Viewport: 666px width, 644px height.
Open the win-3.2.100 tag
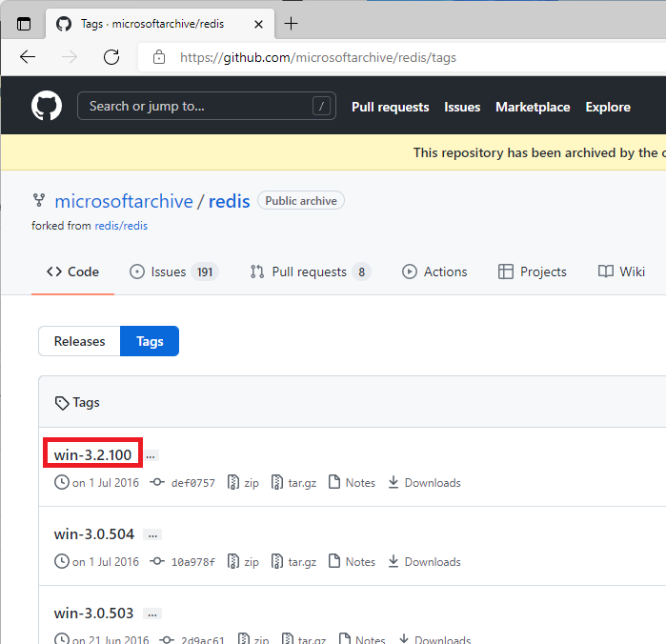[92, 455]
